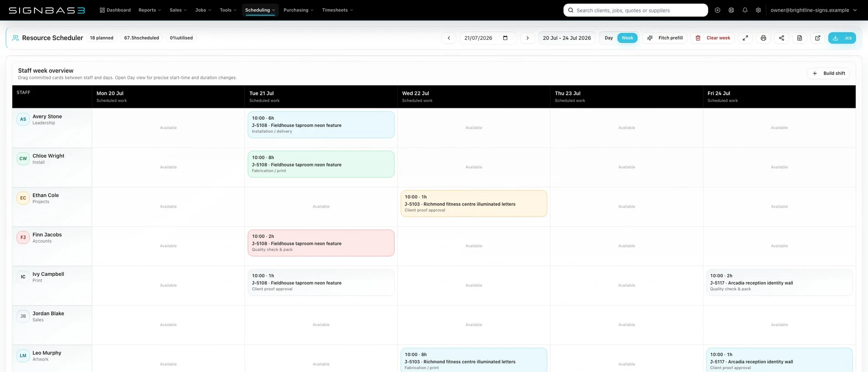Image resolution: width=868 pixels, height=372 pixels.
Task: Select the Wed 22 Jul column header
Action: (x=474, y=97)
